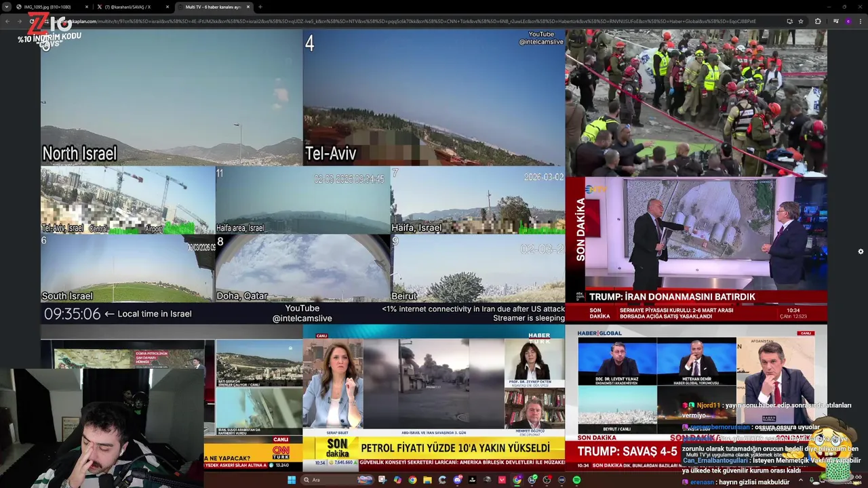Go forward with the browser forward arrow
The image size is (868, 488).
click(18, 21)
